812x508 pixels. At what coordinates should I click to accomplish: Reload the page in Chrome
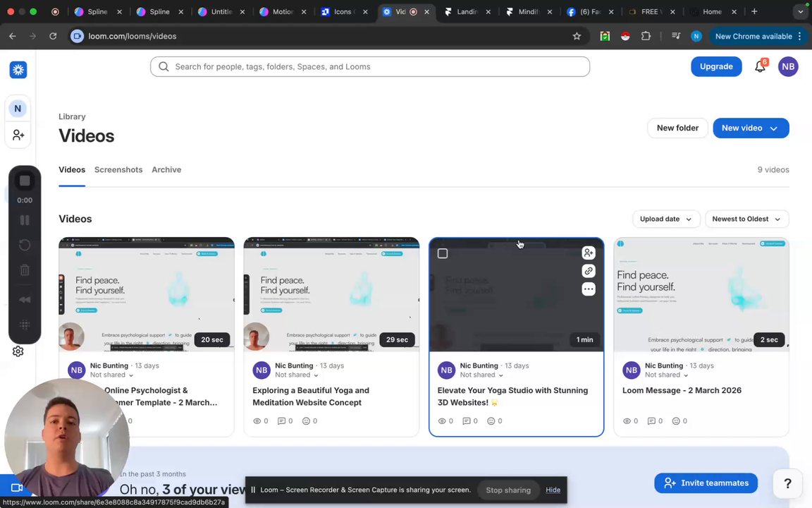[53, 36]
